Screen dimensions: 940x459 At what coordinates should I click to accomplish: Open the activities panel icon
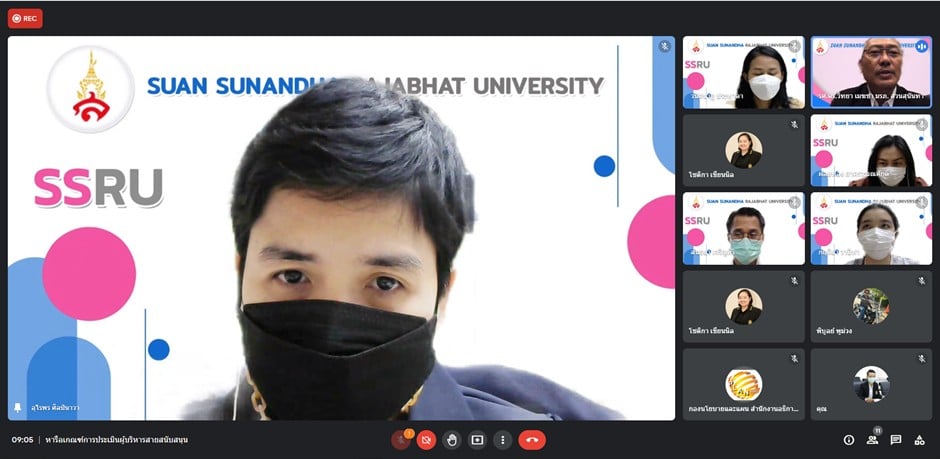click(920, 440)
